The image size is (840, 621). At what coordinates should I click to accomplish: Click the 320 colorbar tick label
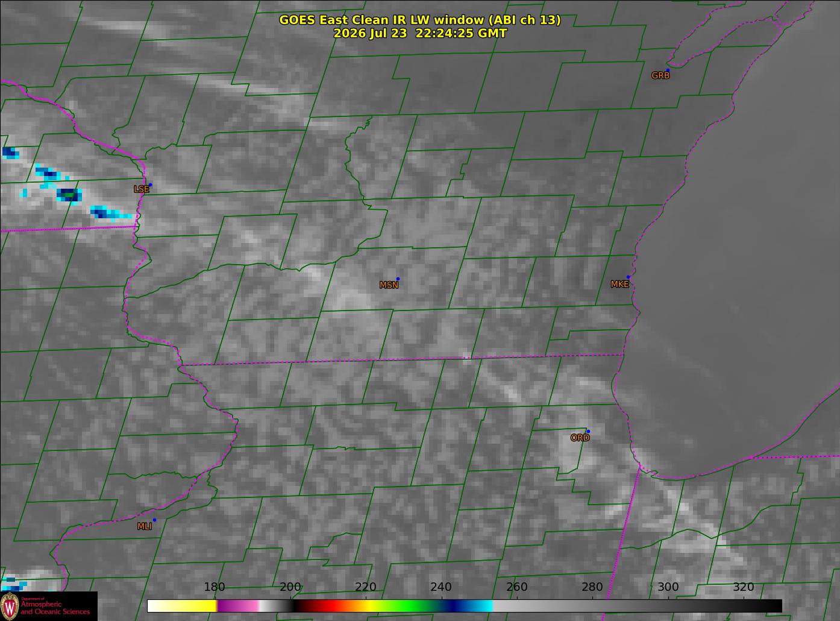click(x=744, y=587)
